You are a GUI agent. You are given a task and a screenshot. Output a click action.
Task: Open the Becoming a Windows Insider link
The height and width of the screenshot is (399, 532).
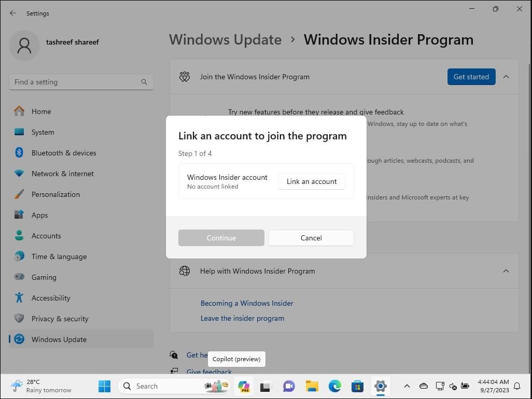(x=247, y=303)
